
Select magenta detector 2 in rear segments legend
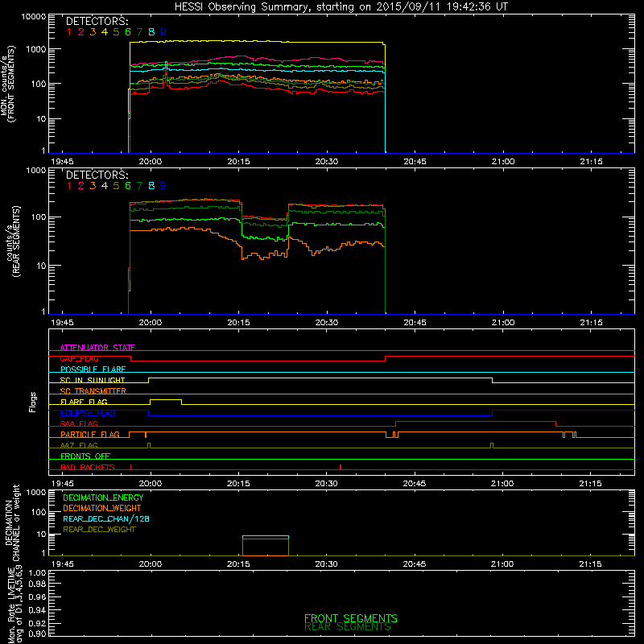click(x=81, y=186)
